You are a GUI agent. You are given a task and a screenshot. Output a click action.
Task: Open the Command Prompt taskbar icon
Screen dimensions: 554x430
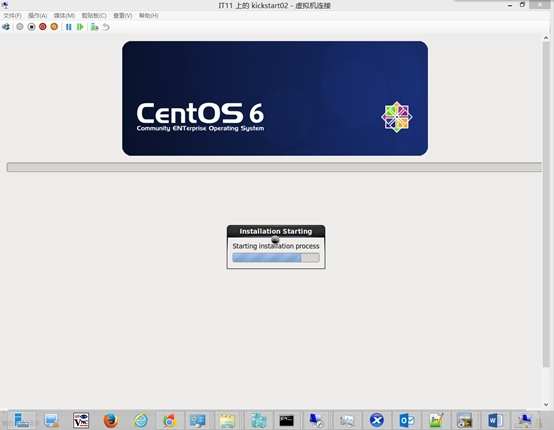pyautogui.click(x=286, y=420)
